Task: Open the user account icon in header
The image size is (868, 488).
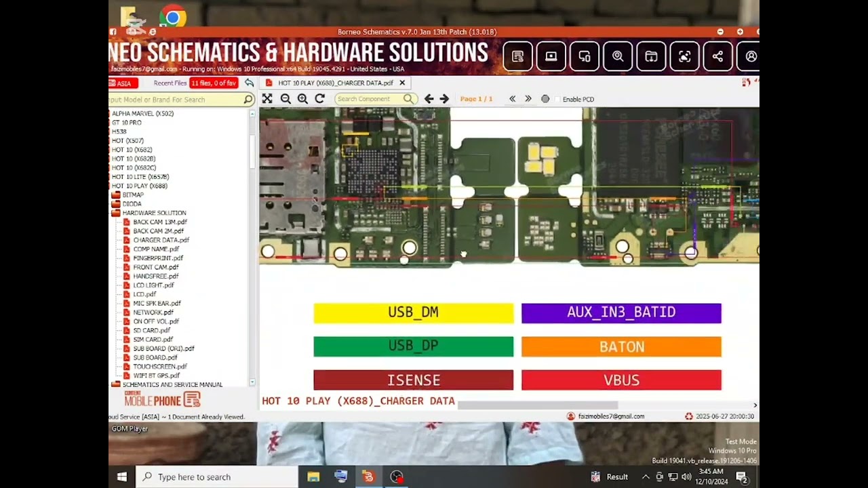Action: coord(751,57)
